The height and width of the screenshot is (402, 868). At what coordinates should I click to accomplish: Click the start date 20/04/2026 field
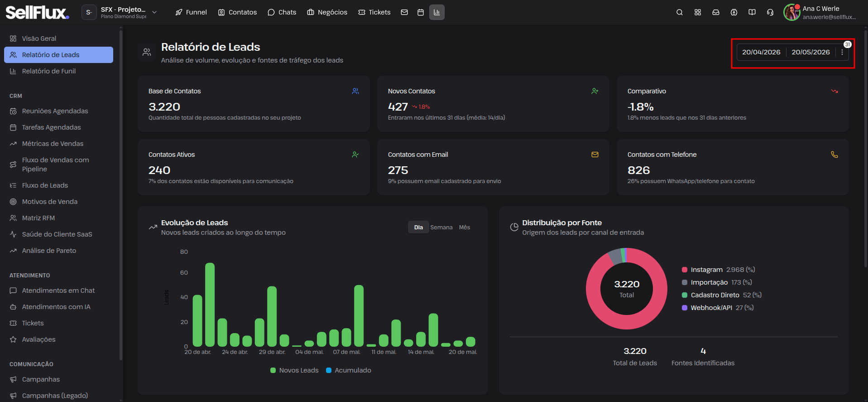tap(761, 52)
